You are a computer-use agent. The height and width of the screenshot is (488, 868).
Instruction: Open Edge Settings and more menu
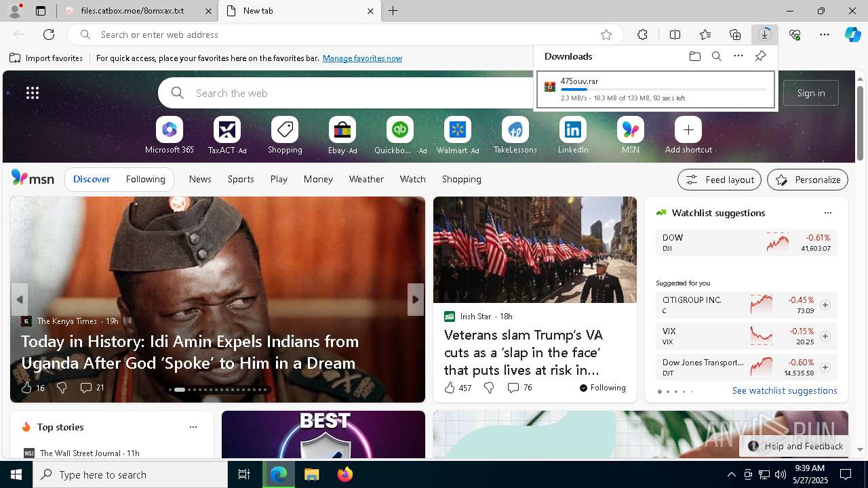[x=825, y=35]
